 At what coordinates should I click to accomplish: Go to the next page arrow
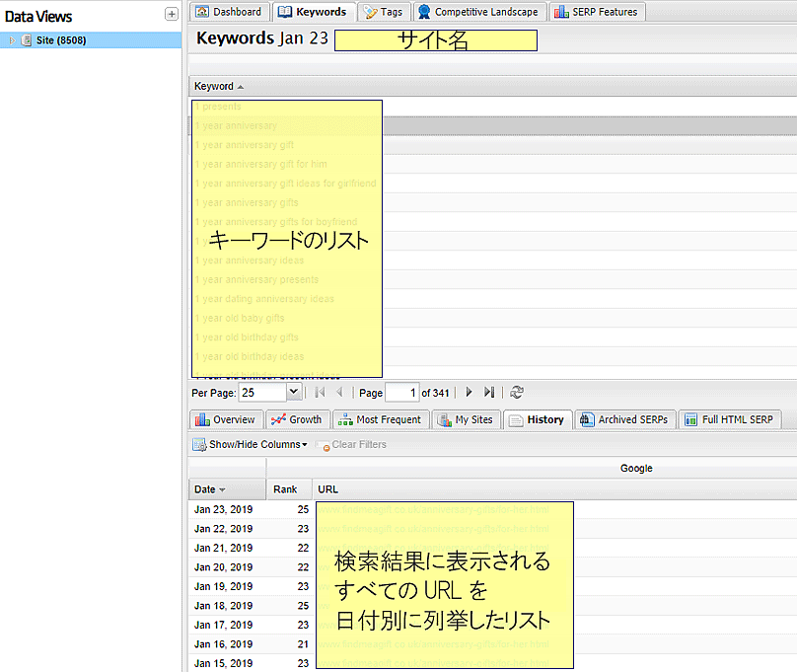[x=470, y=393]
